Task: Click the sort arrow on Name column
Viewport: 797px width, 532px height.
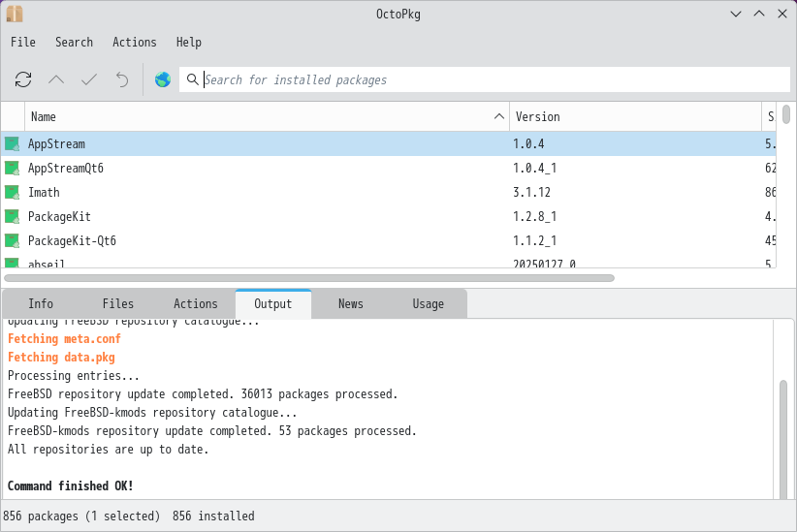Action: 499,116
